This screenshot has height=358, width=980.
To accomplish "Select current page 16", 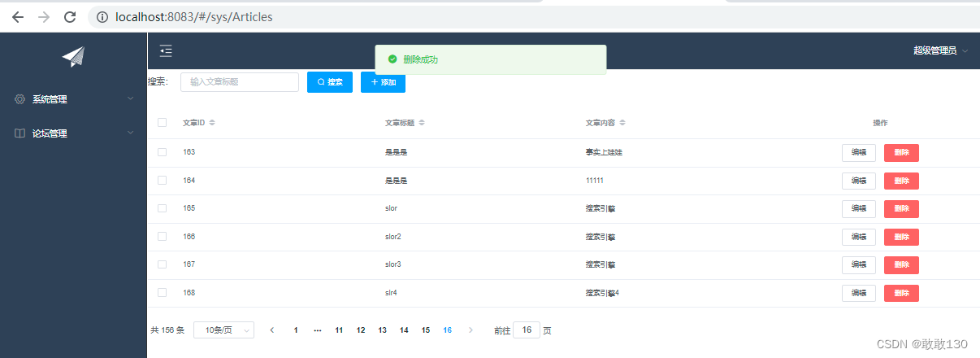I will tap(448, 330).
